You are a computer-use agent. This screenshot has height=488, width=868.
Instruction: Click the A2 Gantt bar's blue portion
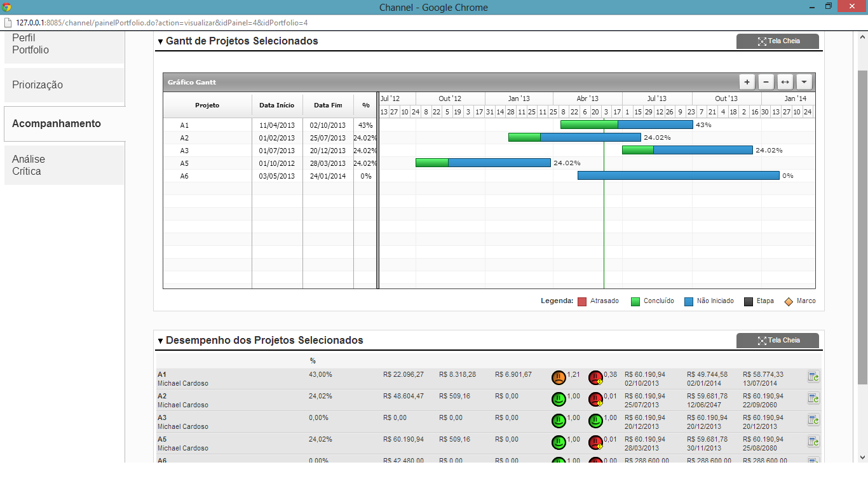tap(590, 137)
